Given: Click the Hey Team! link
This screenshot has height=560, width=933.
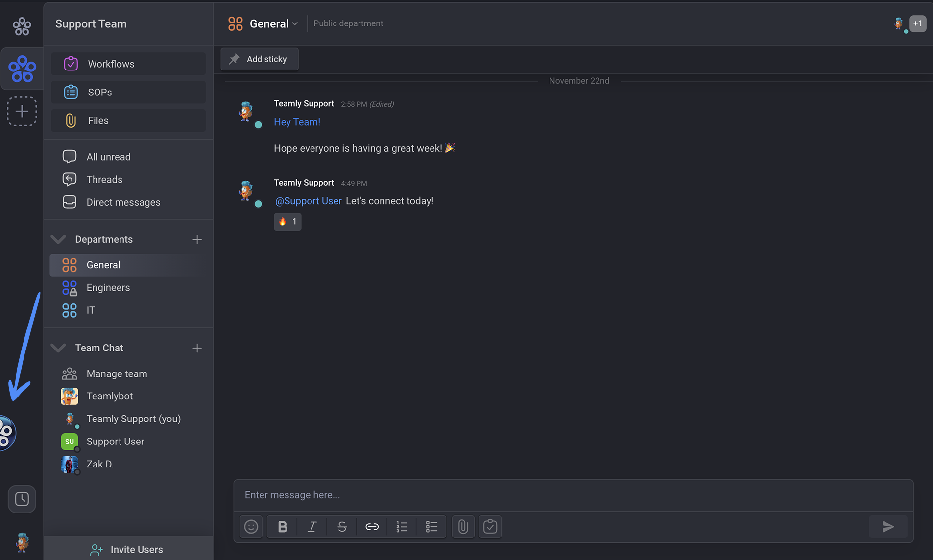Looking at the screenshot, I should [297, 122].
